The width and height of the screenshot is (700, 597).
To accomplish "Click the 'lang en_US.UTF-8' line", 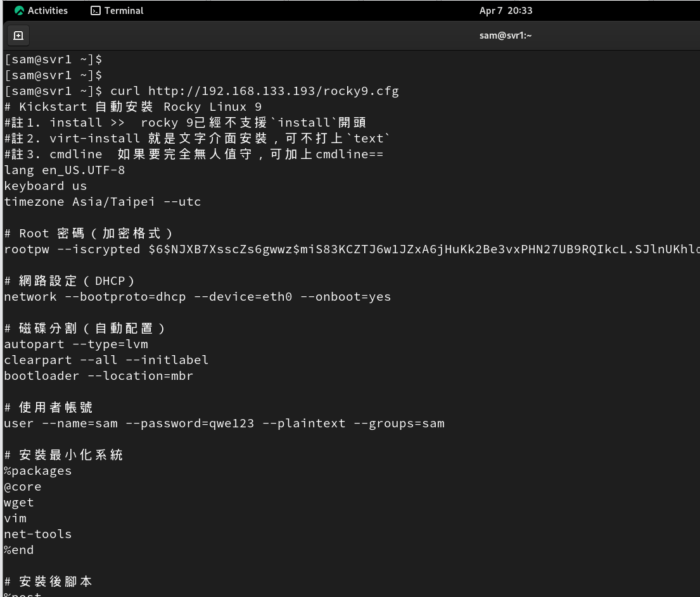I will coord(65,170).
